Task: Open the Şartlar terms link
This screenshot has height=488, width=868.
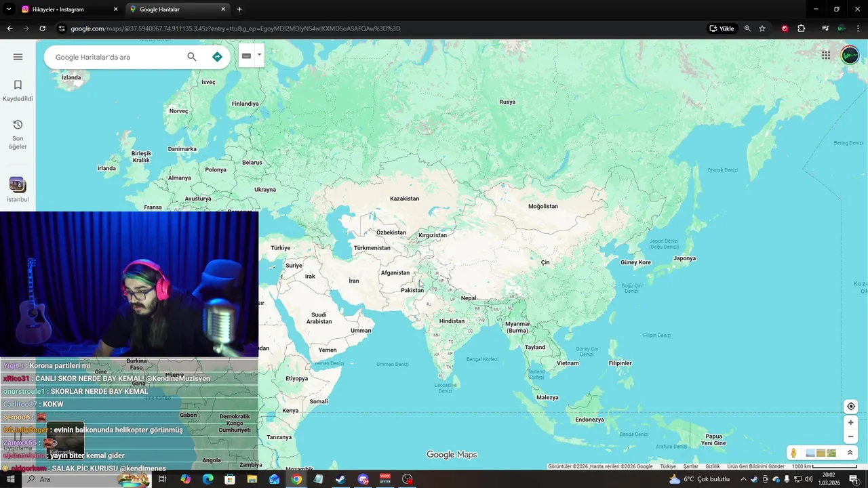Action: [690, 466]
